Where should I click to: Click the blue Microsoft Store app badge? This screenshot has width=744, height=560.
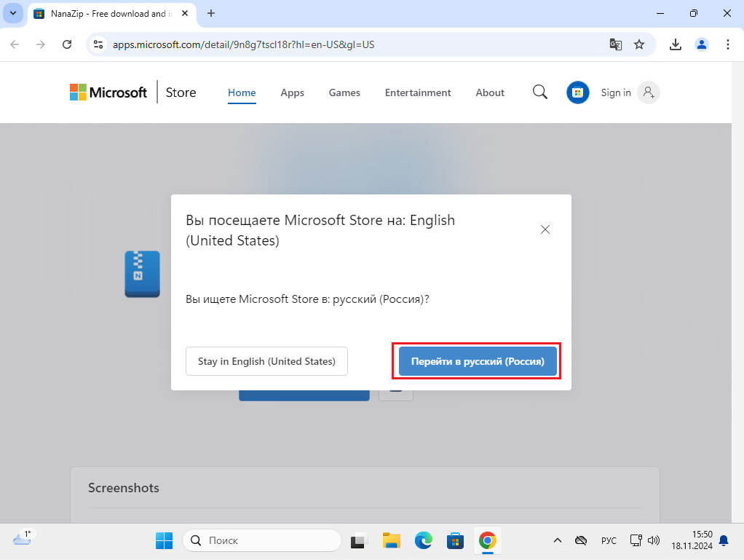coord(578,92)
